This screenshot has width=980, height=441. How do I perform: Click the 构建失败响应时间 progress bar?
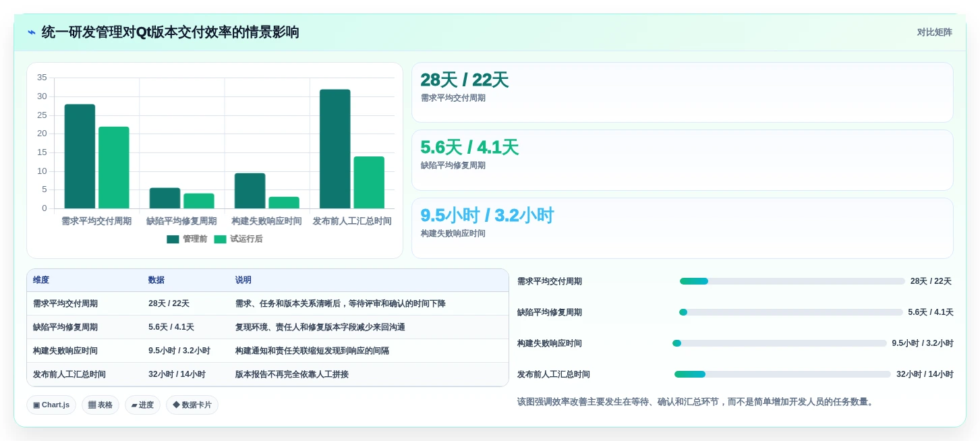click(780, 343)
